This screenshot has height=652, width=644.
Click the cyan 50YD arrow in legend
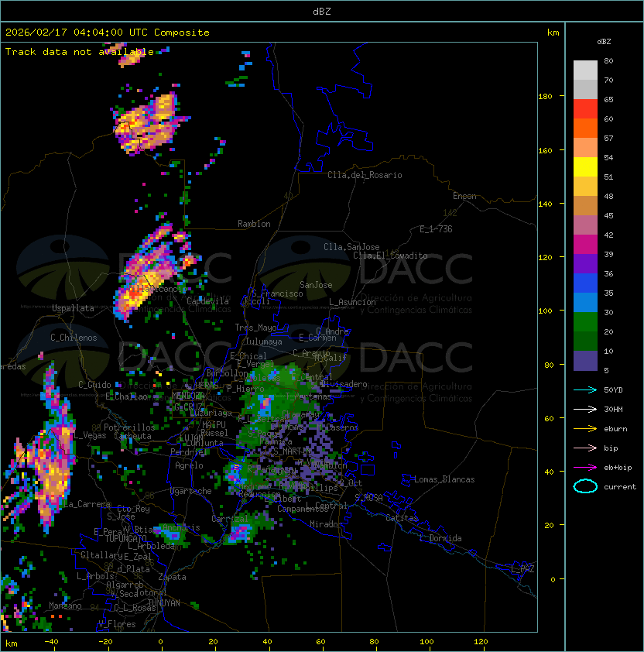tap(585, 389)
